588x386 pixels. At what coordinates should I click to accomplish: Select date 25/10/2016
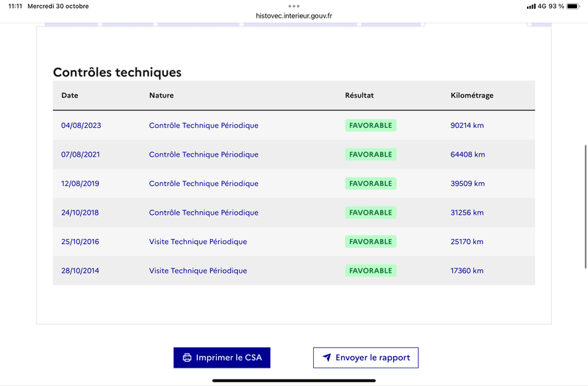tap(80, 242)
